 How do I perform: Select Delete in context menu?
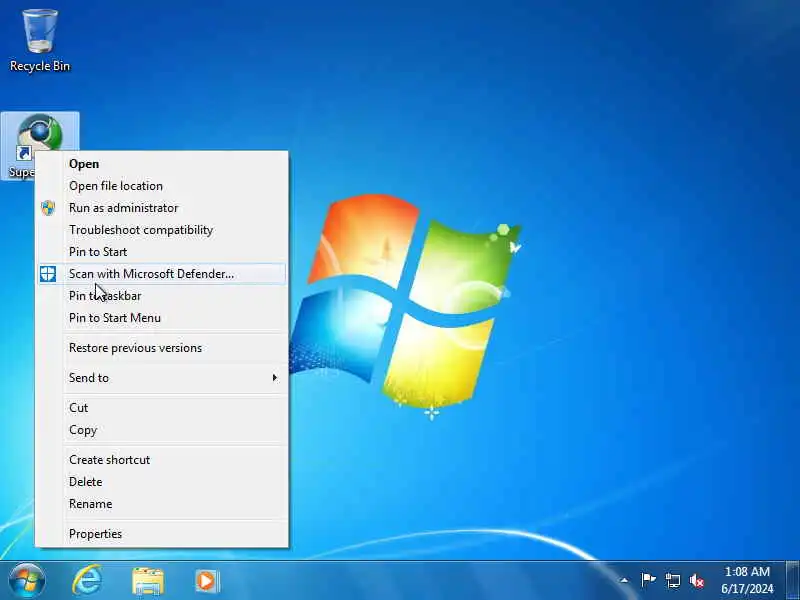pyautogui.click(x=162, y=482)
